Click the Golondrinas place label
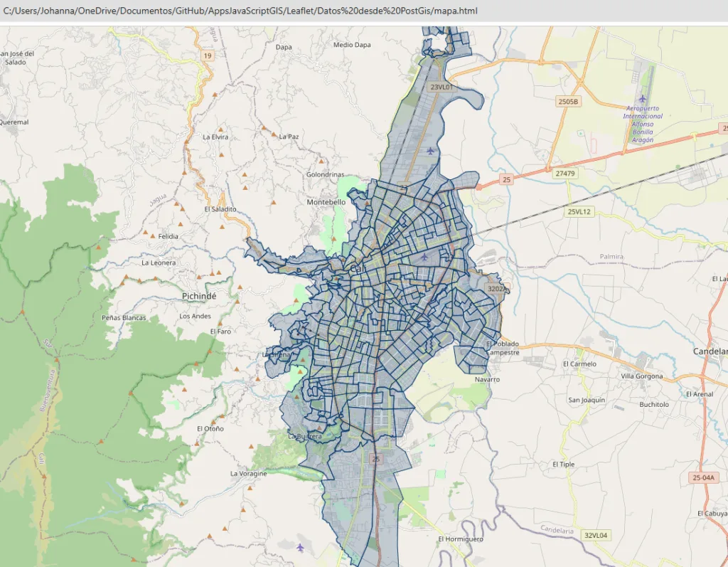The width and height of the screenshot is (728, 567). pyautogui.click(x=325, y=175)
